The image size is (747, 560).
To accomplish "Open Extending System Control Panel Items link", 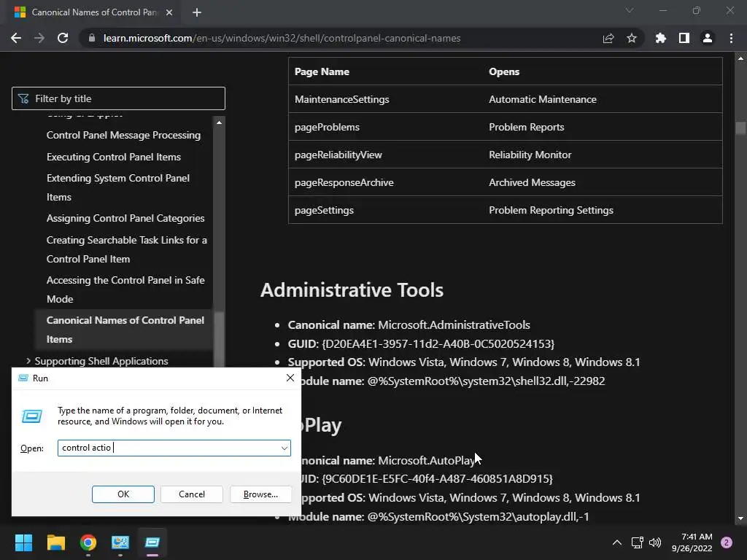I will pos(117,187).
